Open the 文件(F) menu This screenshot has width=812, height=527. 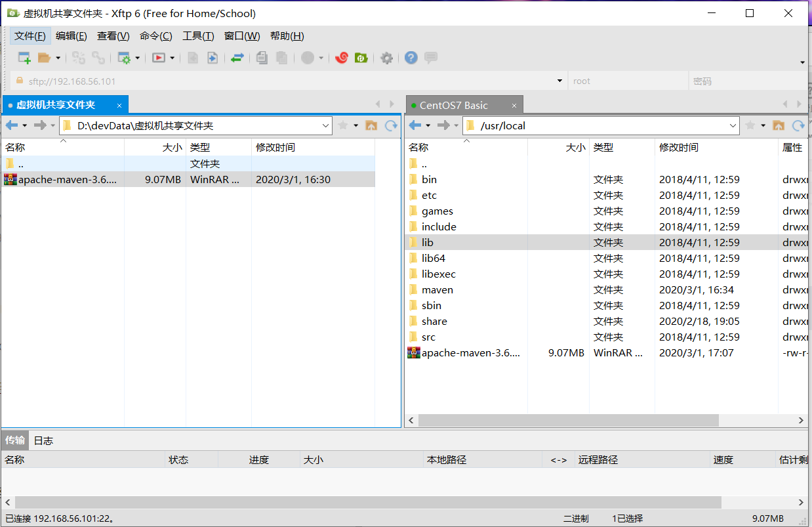pos(30,36)
